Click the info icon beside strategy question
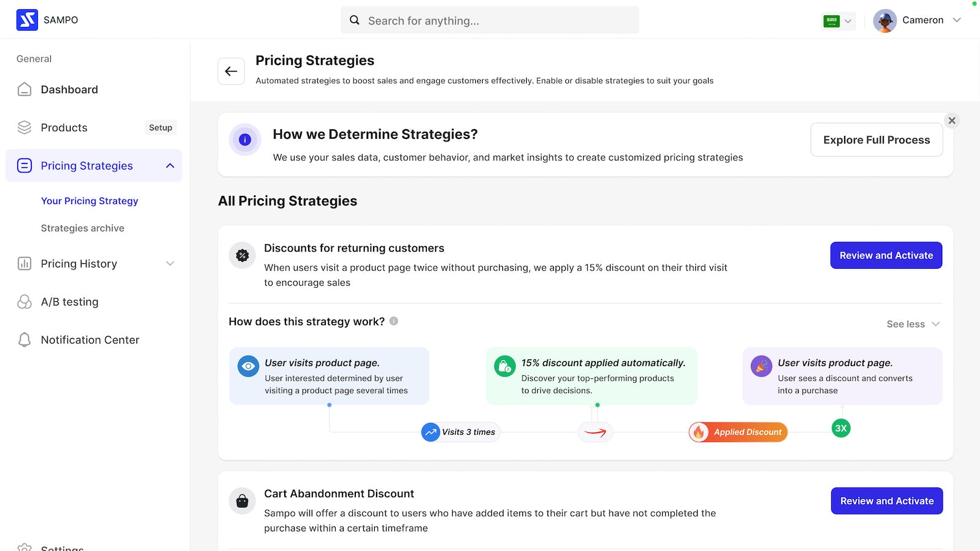 394,321
